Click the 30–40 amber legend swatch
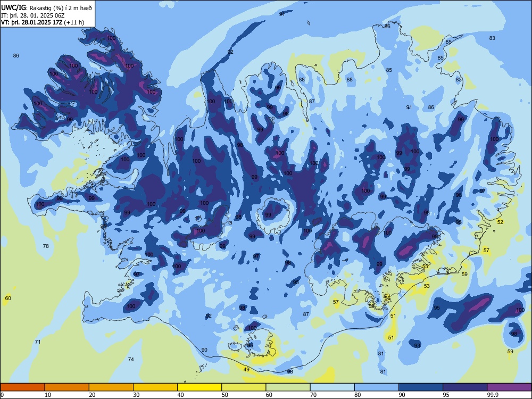The width and height of the screenshot is (532, 399). coord(155,387)
